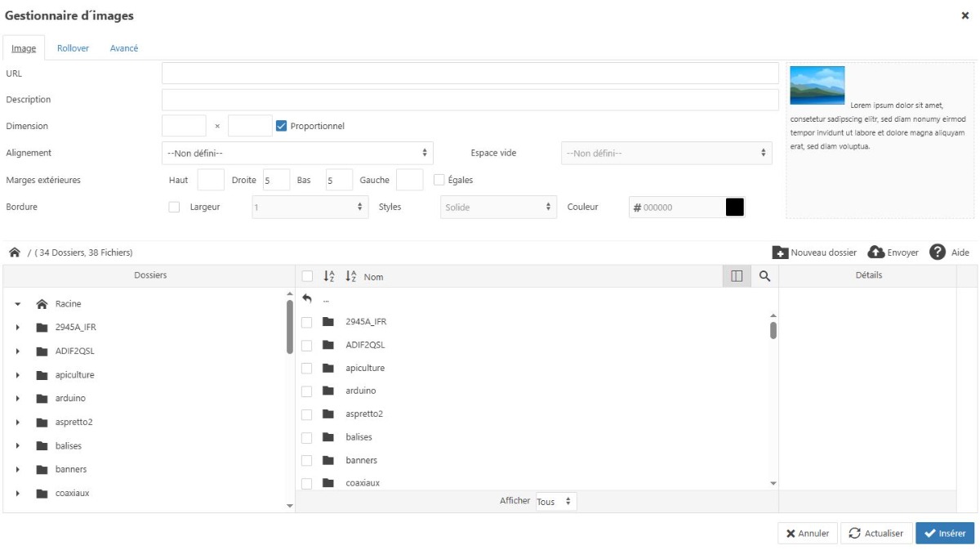Click the search magnifier icon in file list

coord(764,277)
